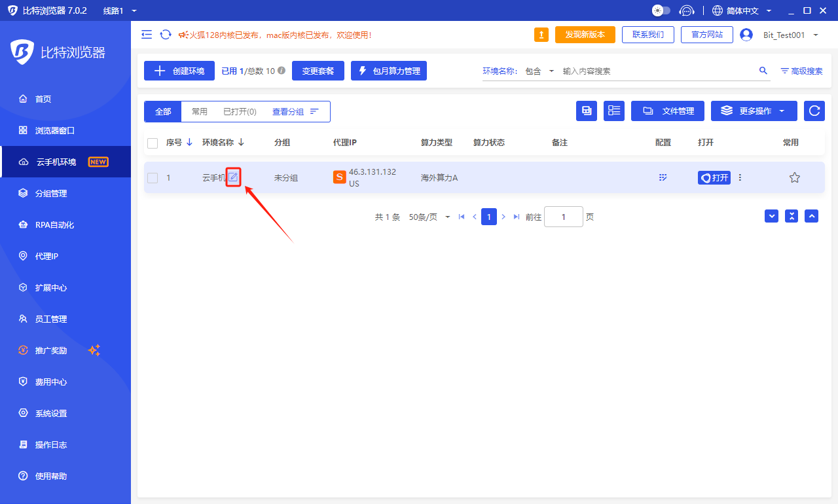Image resolution: width=838 pixels, height=504 pixels.
Task: Click the globe language icon
Action: coord(718,10)
